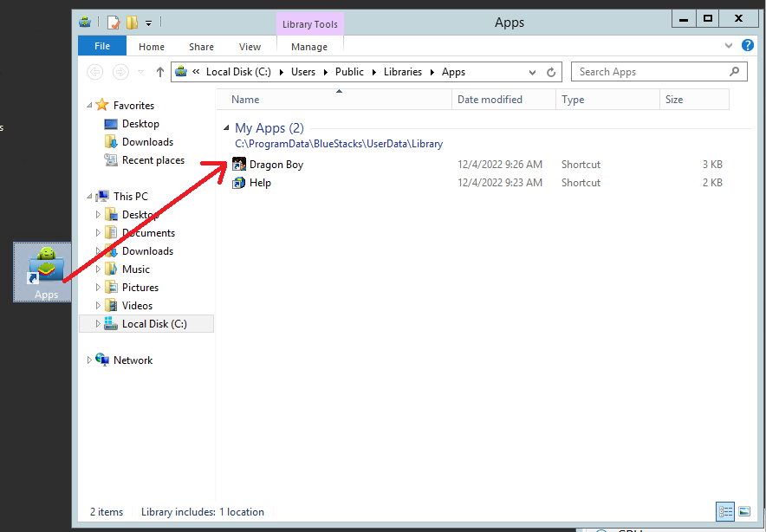Viewport: 766px width, 532px height.
Task: Maximize the Apps window
Action: point(707,19)
